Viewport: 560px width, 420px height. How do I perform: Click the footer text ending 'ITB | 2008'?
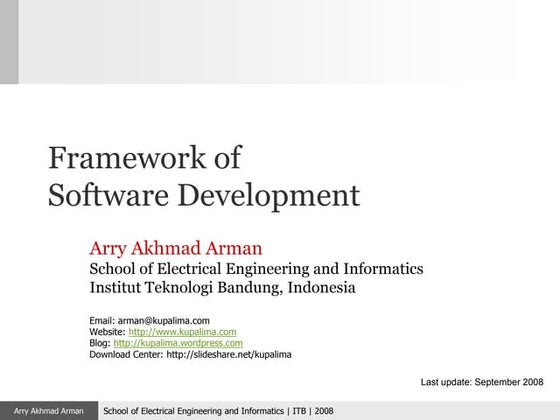pyautogui.click(x=218, y=411)
